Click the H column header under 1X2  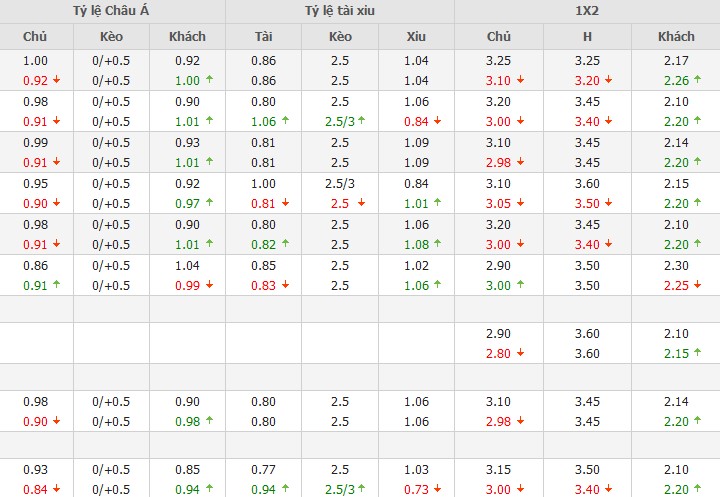coord(587,36)
